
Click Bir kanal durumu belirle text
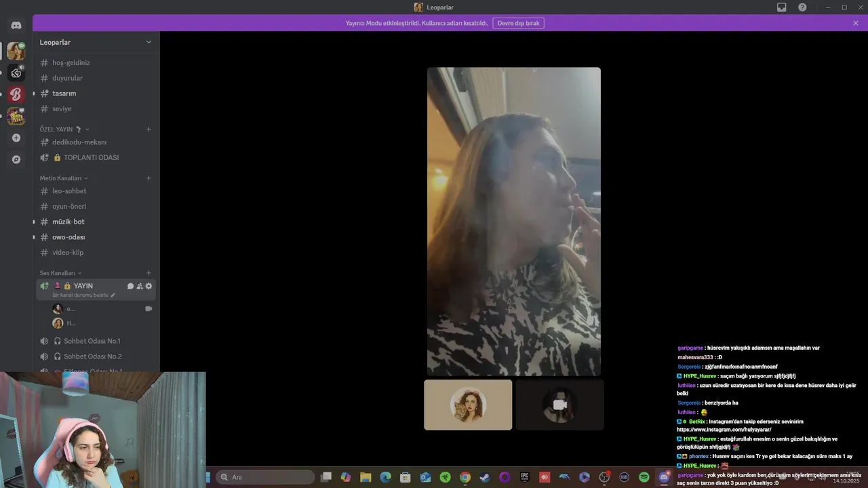[80, 296]
